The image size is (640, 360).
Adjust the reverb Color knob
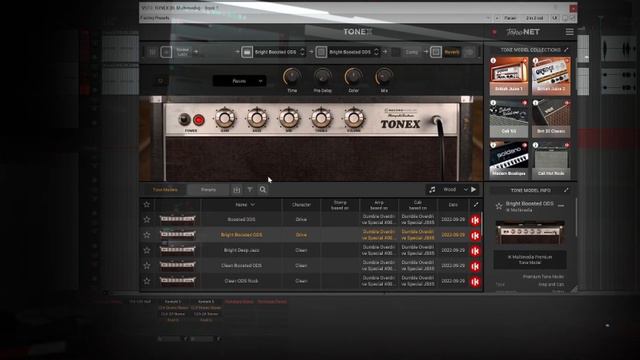click(x=353, y=76)
